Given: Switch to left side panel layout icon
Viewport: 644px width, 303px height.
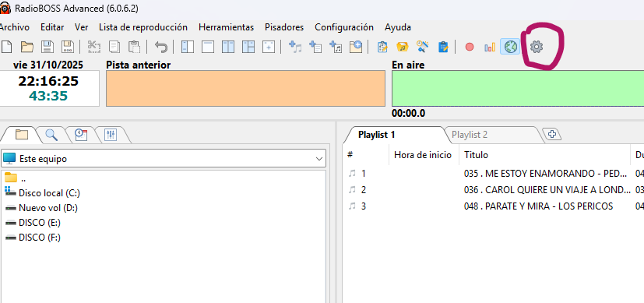Looking at the screenshot, I should click(x=188, y=47).
